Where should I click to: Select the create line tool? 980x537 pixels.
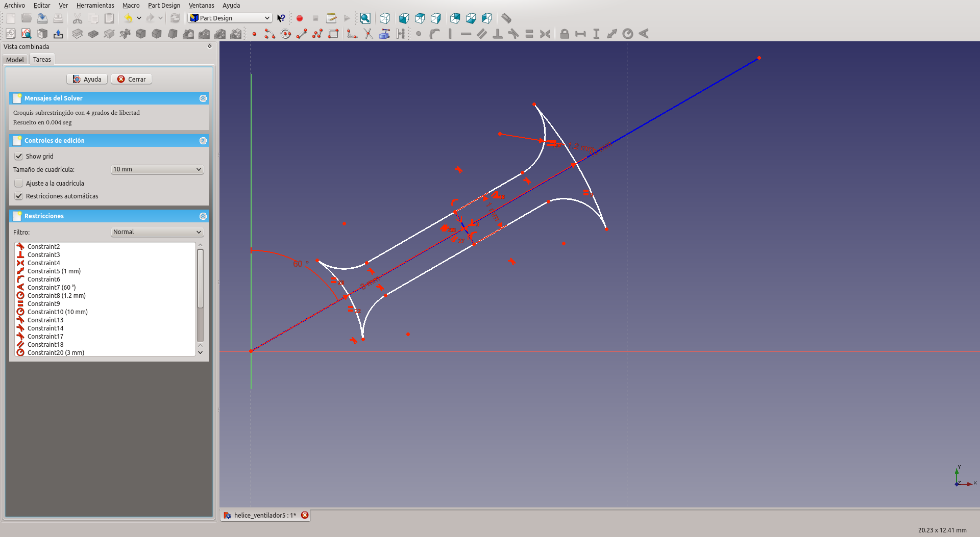click(x=302, y=34)
